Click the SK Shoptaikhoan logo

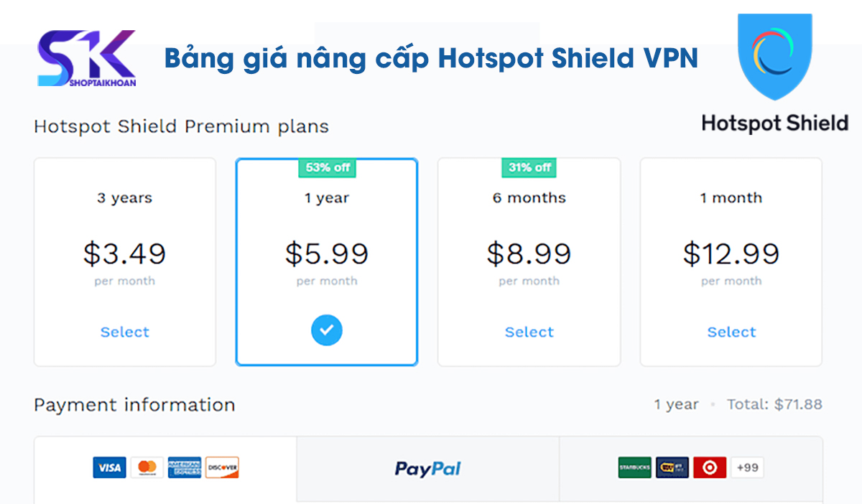(85, 58)
